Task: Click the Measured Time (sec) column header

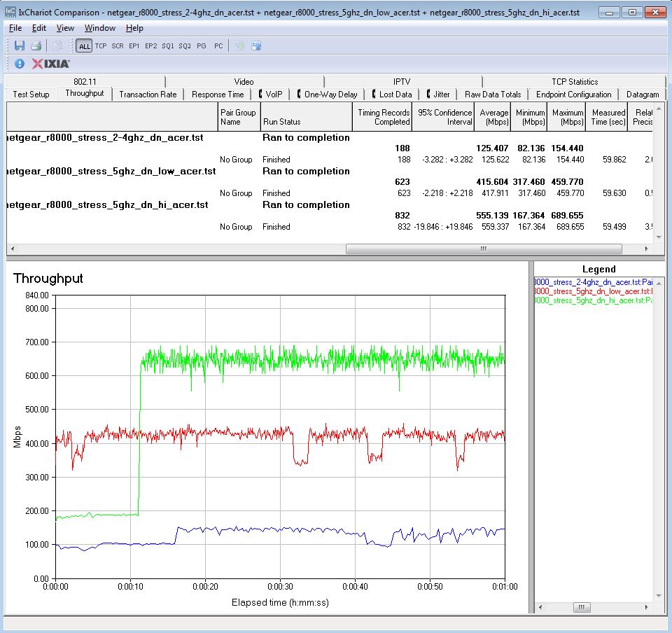Action: tap(606, 117)
